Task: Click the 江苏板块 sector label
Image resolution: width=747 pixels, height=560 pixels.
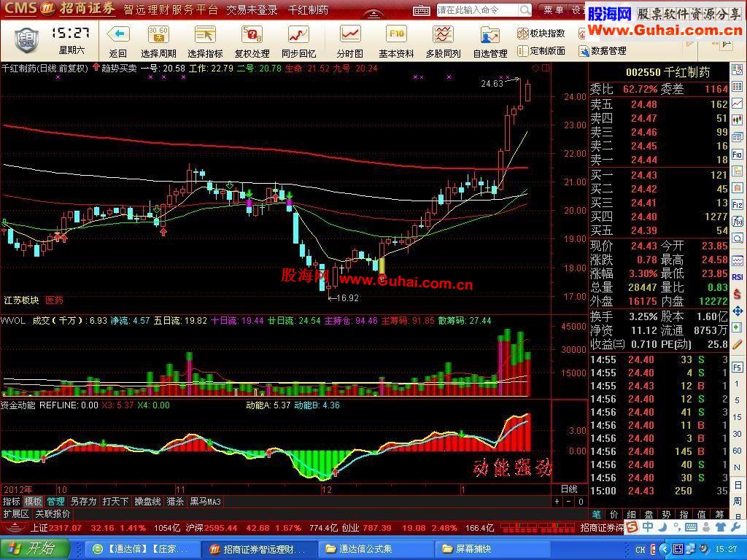Action: pyautogui.click(x=21, y=300)
